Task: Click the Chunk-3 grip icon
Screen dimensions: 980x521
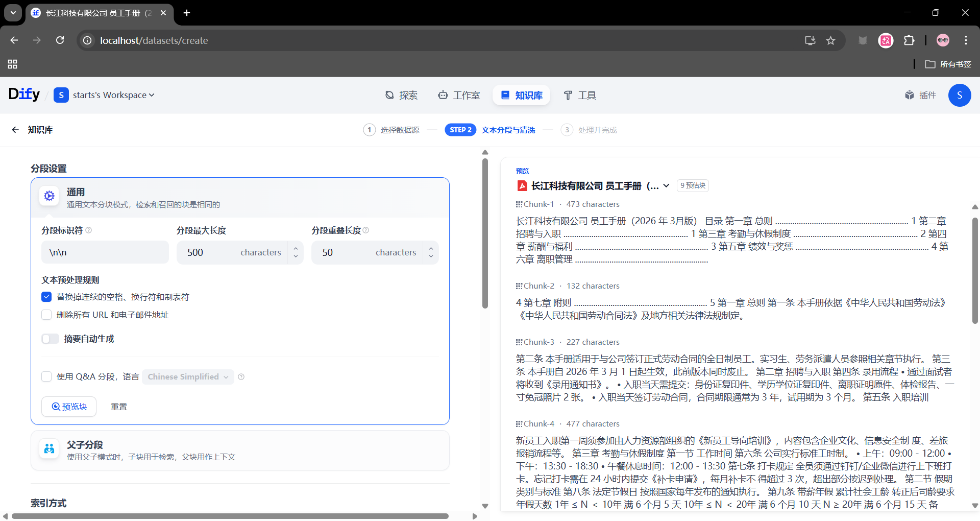Action: tap(519, 342)
